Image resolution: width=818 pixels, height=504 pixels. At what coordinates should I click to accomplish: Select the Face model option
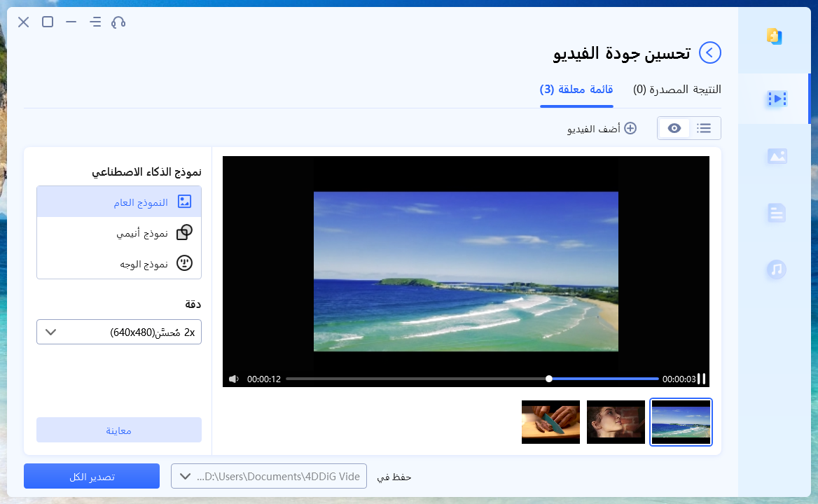(119, 263)
